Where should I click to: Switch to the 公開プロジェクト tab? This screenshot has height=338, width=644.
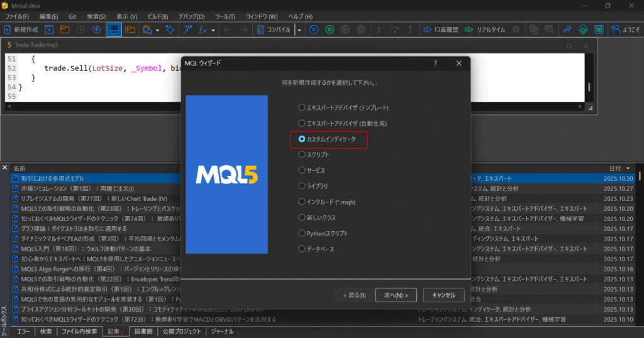(x=182, y=331)
